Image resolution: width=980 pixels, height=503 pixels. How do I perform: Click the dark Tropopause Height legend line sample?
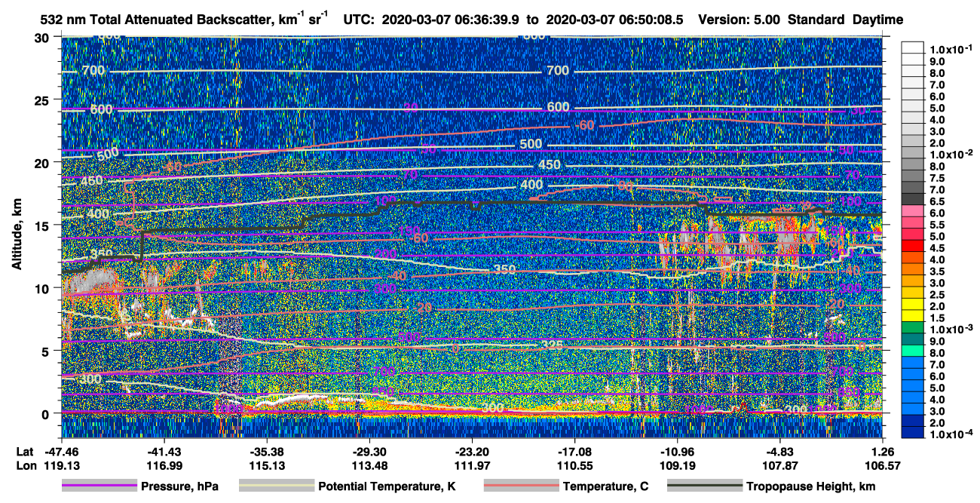705,486
